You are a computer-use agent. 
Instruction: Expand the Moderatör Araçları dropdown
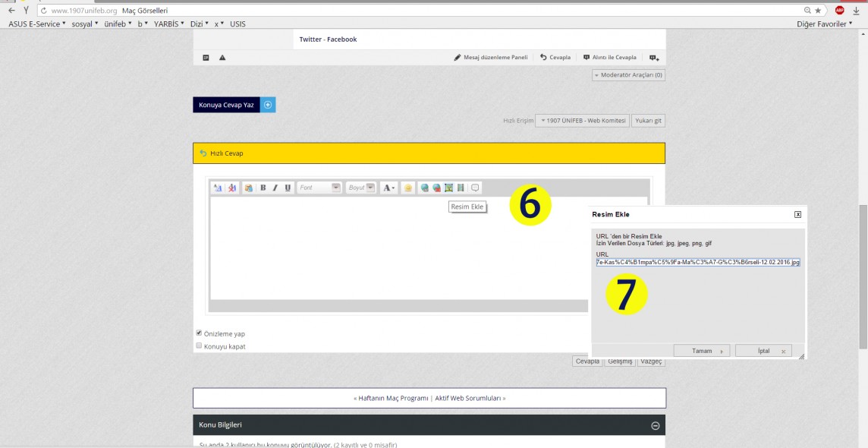628,75
